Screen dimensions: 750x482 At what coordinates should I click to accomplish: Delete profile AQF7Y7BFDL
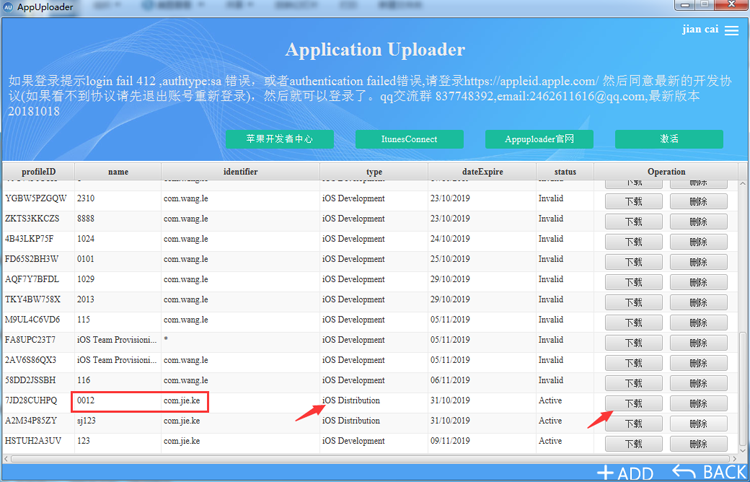[x=698, y=282]
